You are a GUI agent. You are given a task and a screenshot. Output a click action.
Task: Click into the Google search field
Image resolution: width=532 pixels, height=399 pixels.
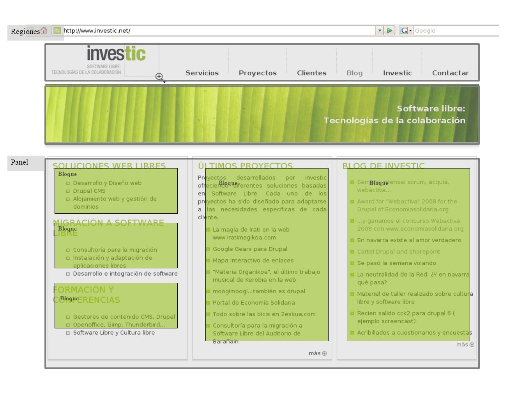pyautogui.click(x=456, y=30)
